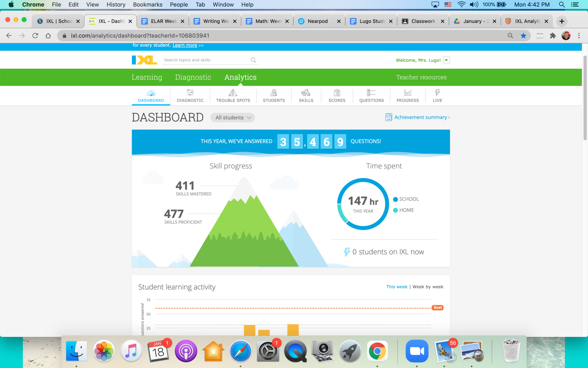
Task: Click the search magnifier icon in IXL
Action: [x=253, y=60]
